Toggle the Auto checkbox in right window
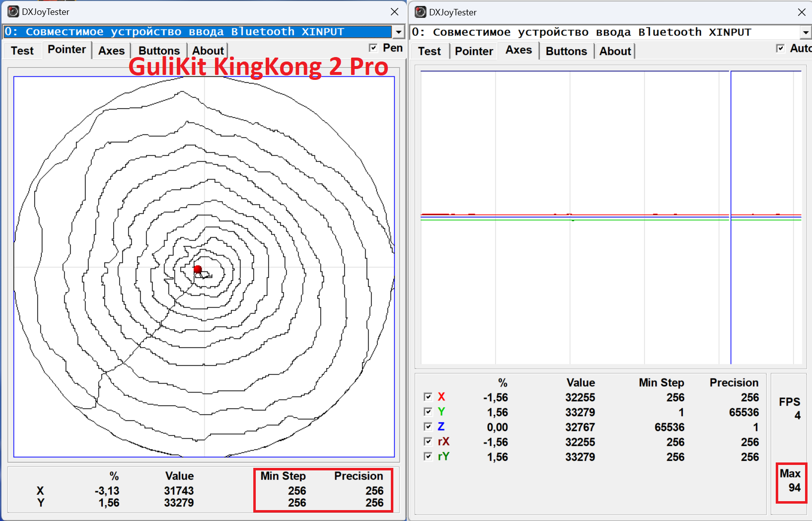The image size is (812, 521). [x=780, y=48]
